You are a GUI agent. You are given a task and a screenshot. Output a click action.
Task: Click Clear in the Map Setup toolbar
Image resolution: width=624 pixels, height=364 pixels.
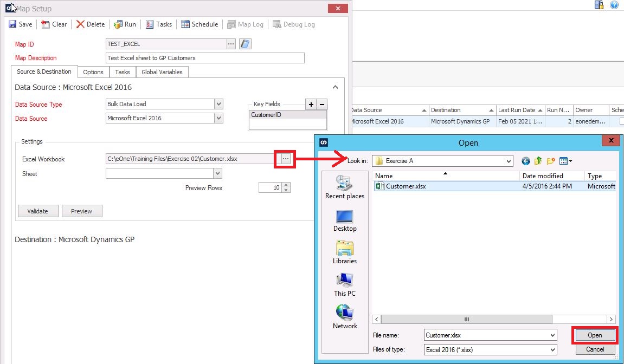pos(54,24)
